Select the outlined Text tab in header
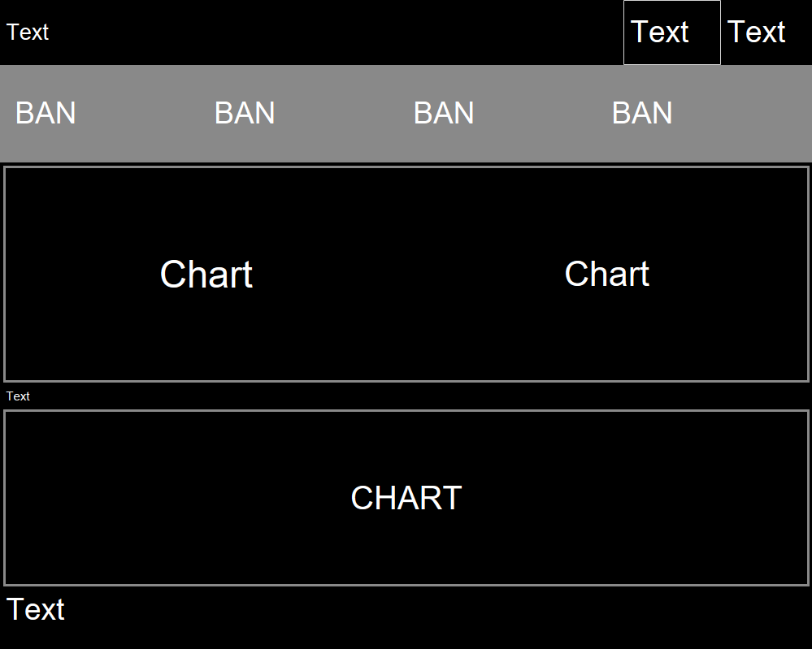 (671, 32)
